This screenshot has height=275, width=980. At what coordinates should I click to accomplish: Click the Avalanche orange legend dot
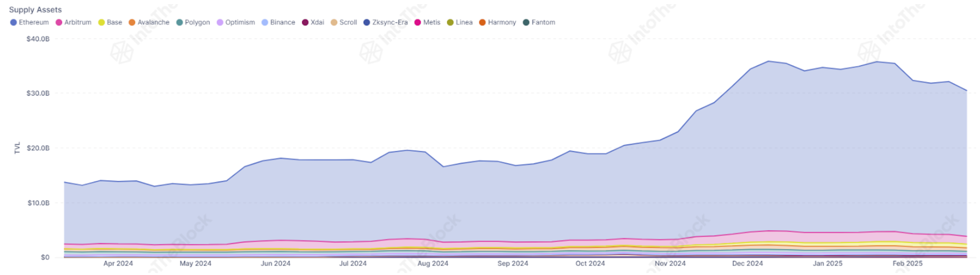(x=132, y=22)
